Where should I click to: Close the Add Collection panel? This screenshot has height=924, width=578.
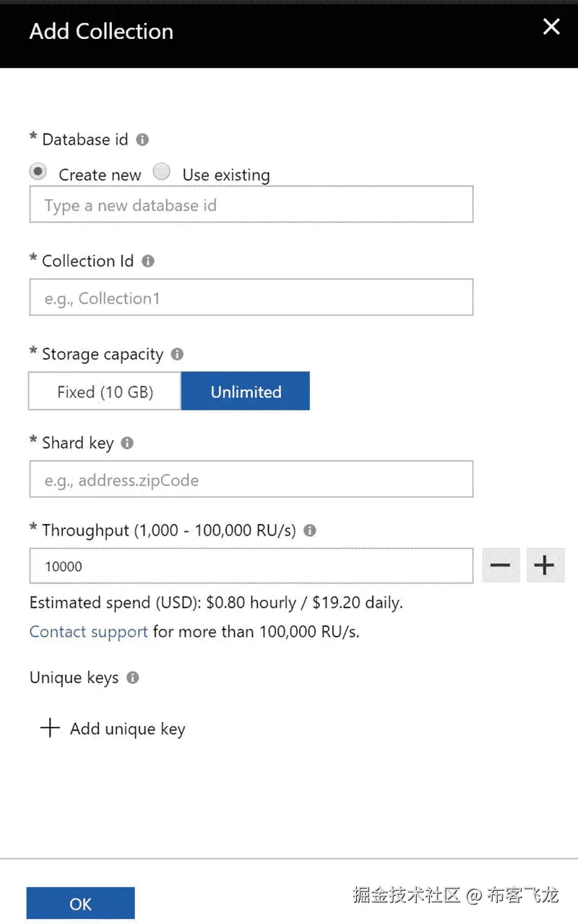pos(551,27)
